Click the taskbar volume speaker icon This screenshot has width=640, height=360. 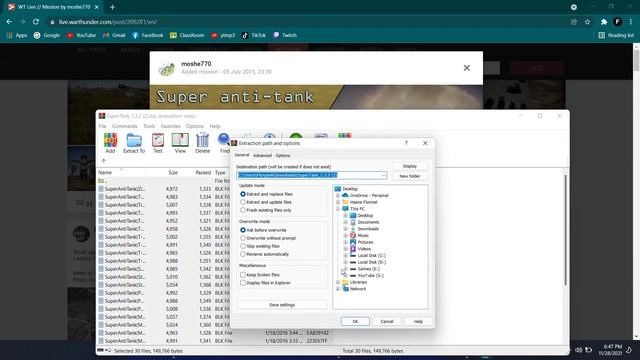(x=578, y=350)
